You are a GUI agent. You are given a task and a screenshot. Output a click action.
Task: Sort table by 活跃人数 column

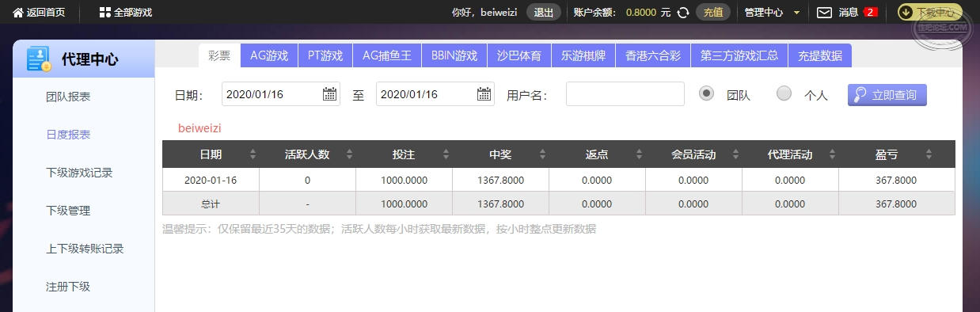click(x=349, y=154)
